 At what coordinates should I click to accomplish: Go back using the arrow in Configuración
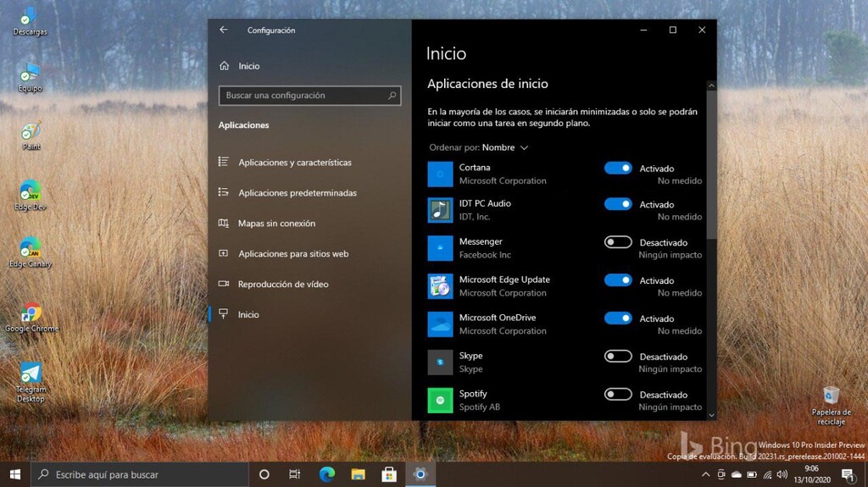click(224, 30)
